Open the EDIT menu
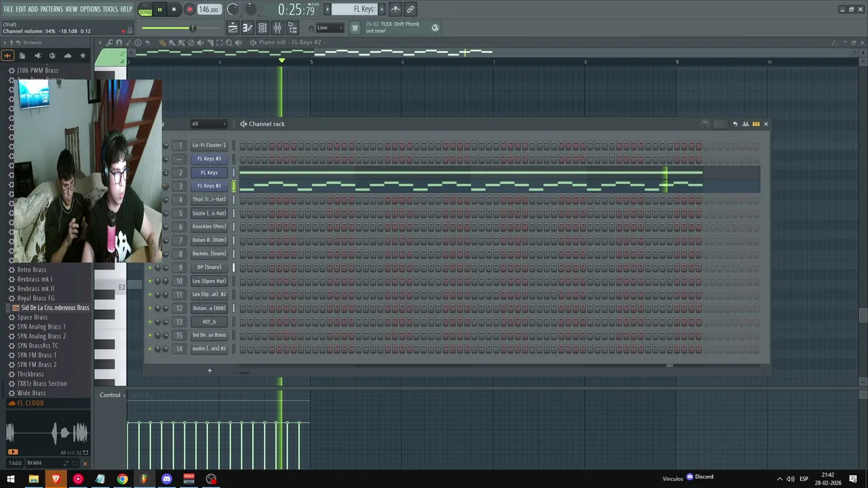 pyautogui.click(x=21, y=9)
